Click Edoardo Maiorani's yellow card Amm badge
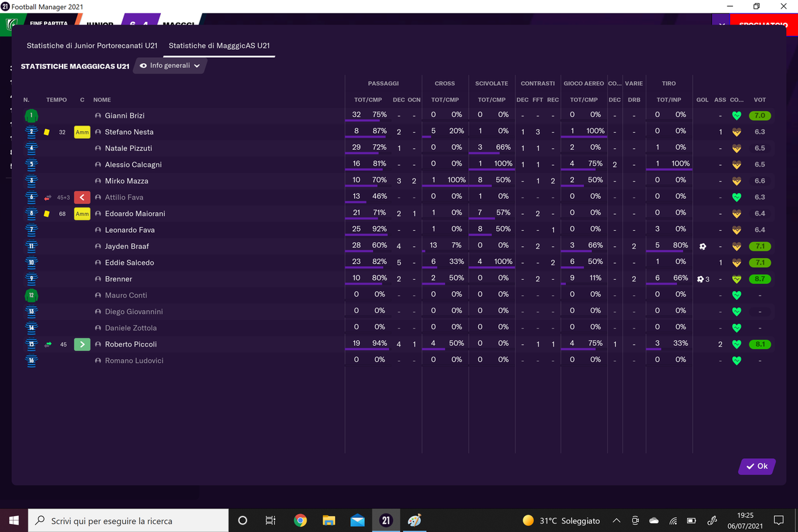The width and height of the screenshot is (798, 532). (82, 213)
